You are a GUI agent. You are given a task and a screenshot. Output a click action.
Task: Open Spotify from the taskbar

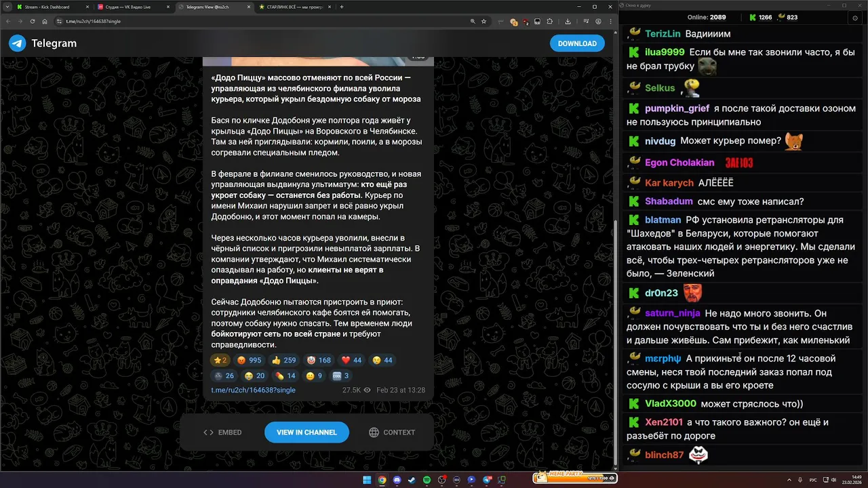[x=427, y=480]
